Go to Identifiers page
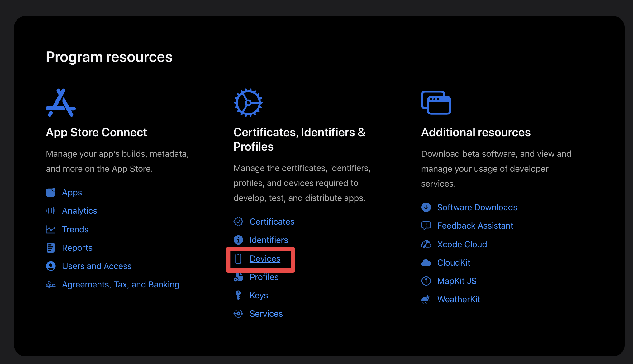The width and height of the screenshot is (633, 364). click(269, 240)
